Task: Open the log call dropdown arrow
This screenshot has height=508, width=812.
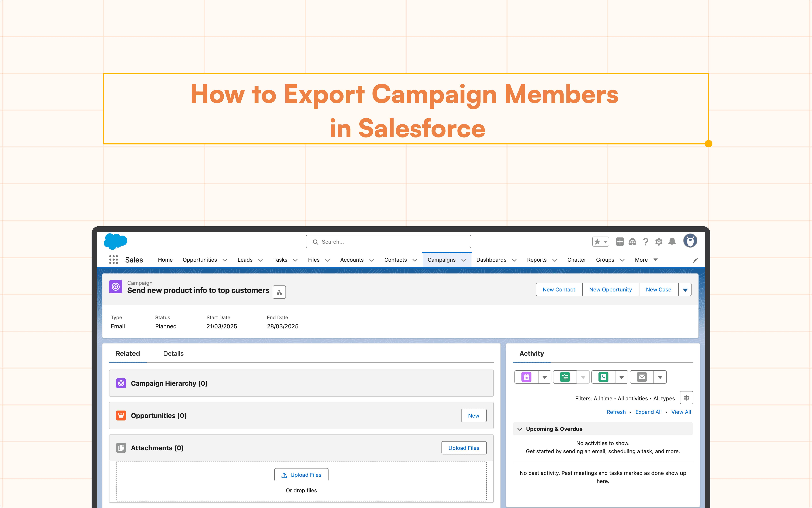Action: [x=621, y=377]
